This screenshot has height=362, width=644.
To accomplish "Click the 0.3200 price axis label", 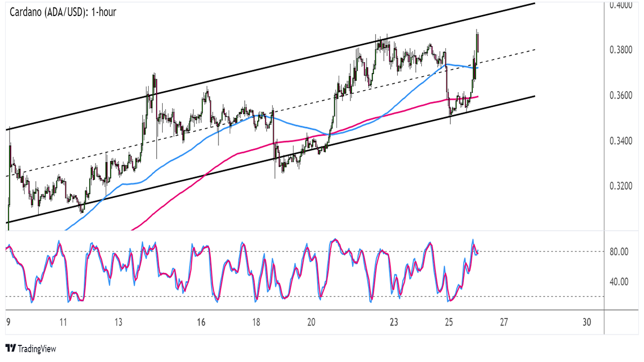I will click(621, 186).
